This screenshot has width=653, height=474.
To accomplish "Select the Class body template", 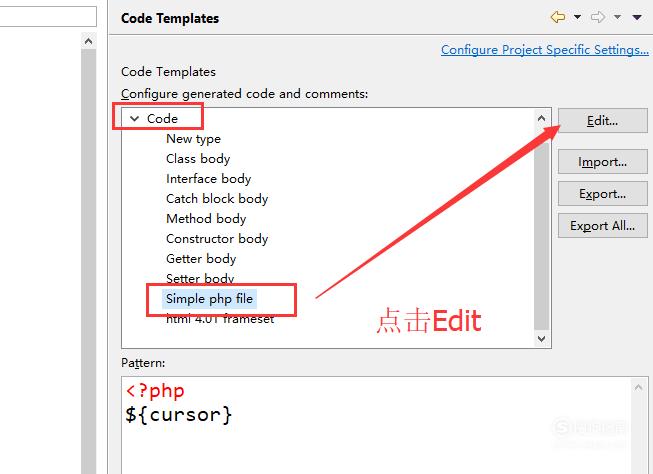I will [198, 159].
